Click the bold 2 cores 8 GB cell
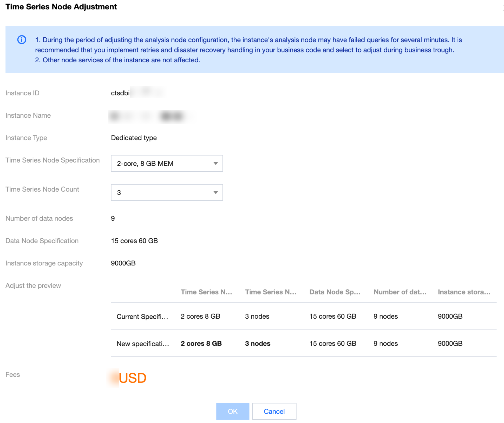The width and height of the screenshot is (504, 423). 201,343
